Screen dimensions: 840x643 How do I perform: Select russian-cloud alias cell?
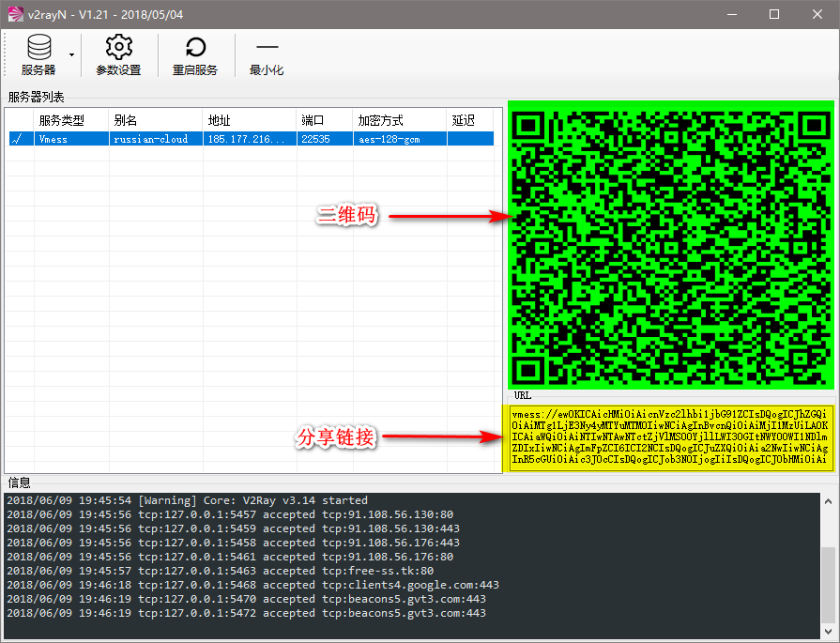pos(156,139)
